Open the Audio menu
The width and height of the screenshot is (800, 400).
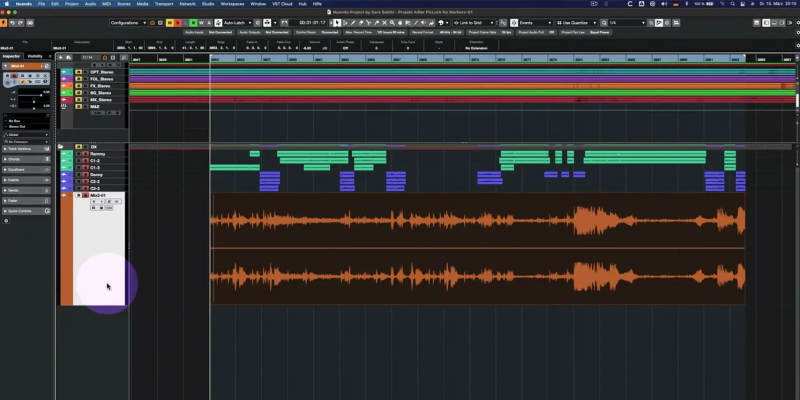(90, 4)
